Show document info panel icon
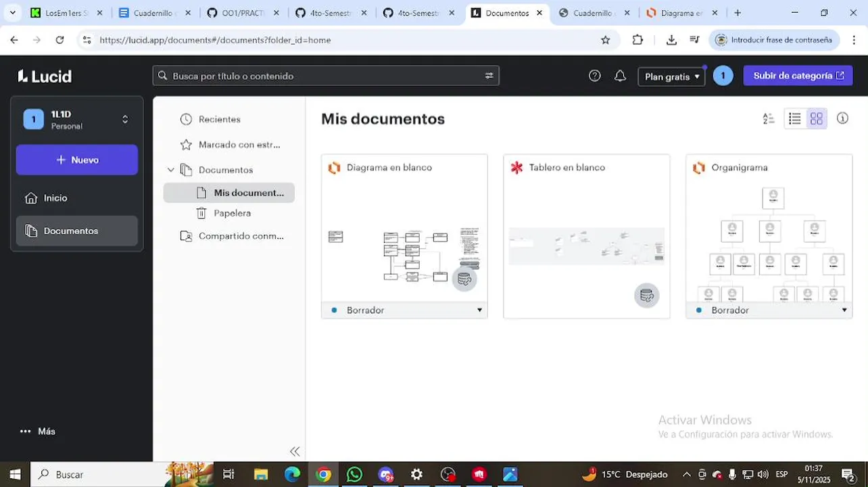Image resolution: width=868 pixels, height=487 pixels. click(842, 118)
